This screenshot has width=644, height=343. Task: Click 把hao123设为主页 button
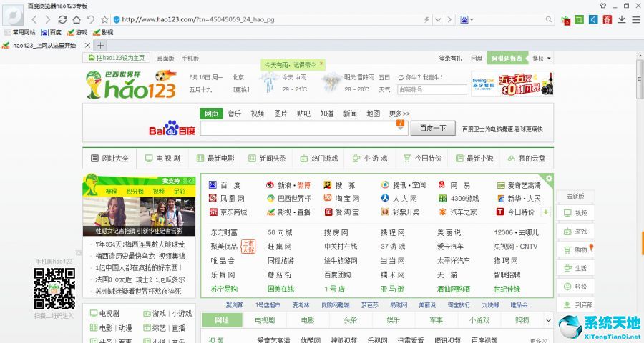click(117, 59)
